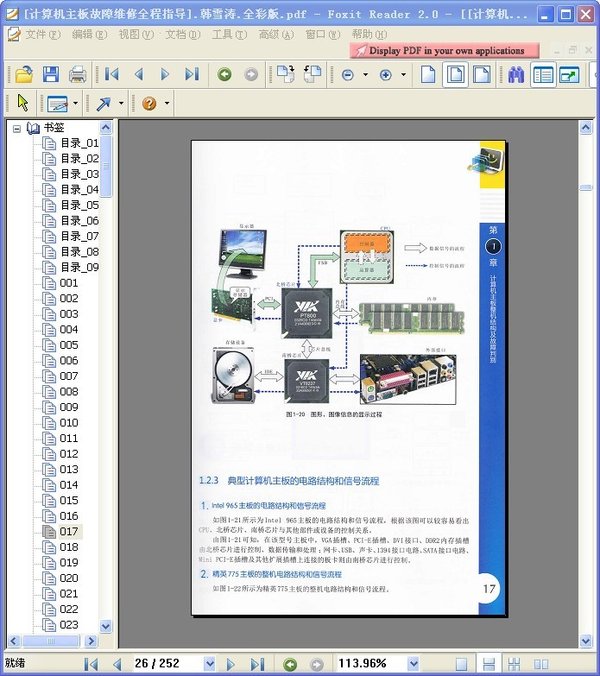
Task: Go to the next page in the toolbar
Action: click(x=165, y=74)
